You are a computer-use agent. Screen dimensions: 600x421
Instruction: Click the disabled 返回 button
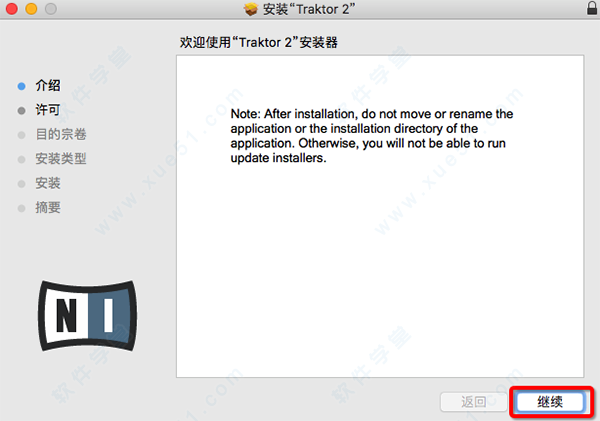473,402
